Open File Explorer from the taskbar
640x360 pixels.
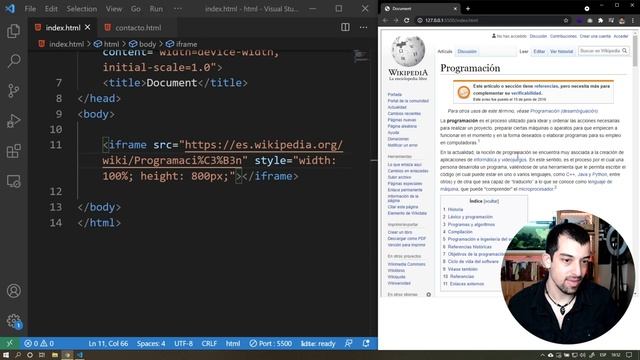[x=54, y=355]
